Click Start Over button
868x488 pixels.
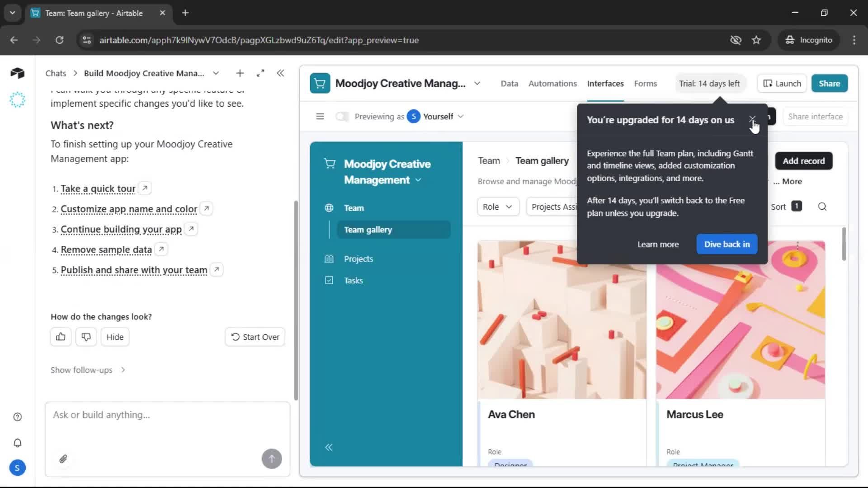coord(255,337)
